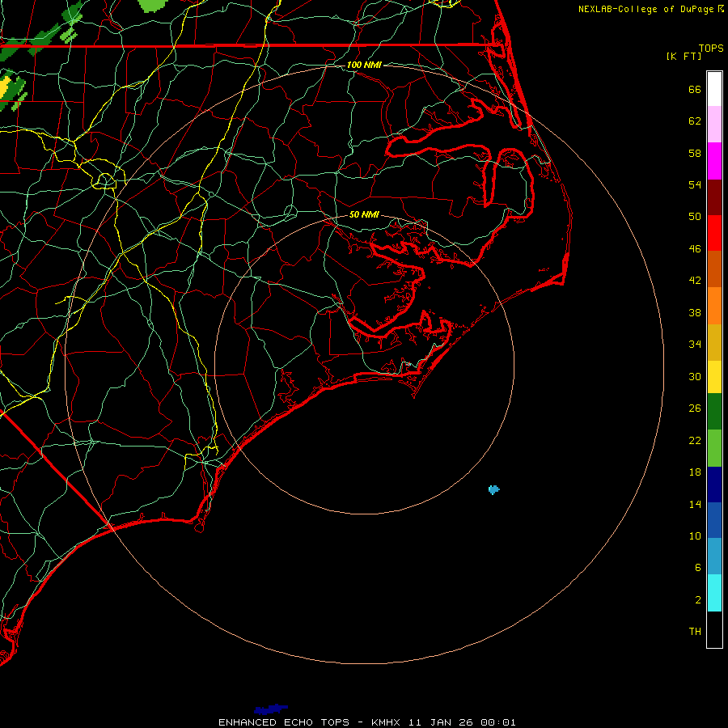Click the NEXLAB logo icon after DuPage
728x728 pixels.
point(721,9)
